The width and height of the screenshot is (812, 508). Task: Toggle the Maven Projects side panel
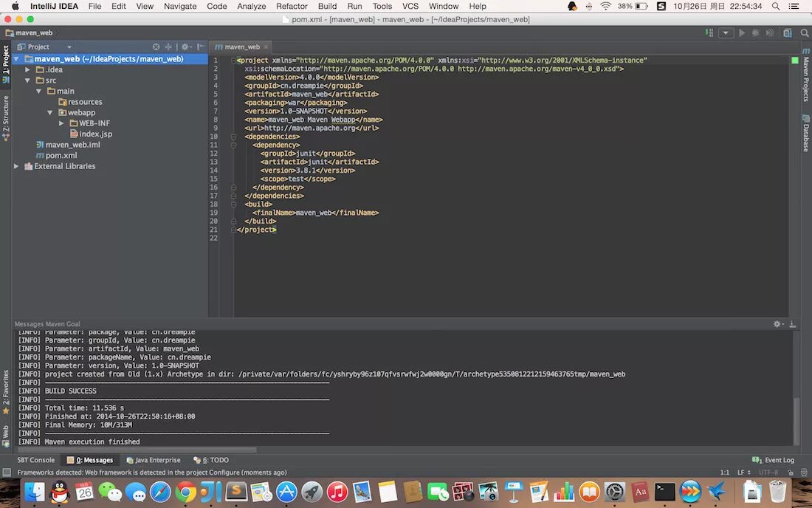806,75
